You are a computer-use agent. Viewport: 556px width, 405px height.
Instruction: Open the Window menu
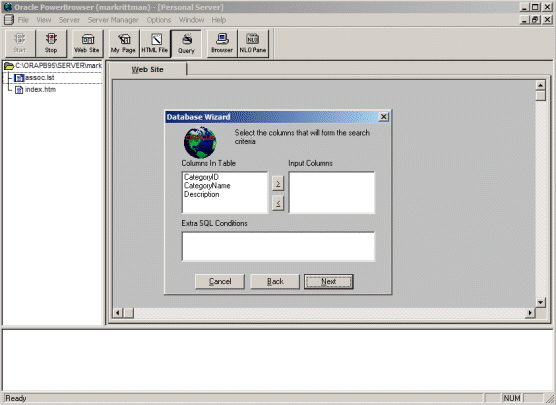pos(191,20)
